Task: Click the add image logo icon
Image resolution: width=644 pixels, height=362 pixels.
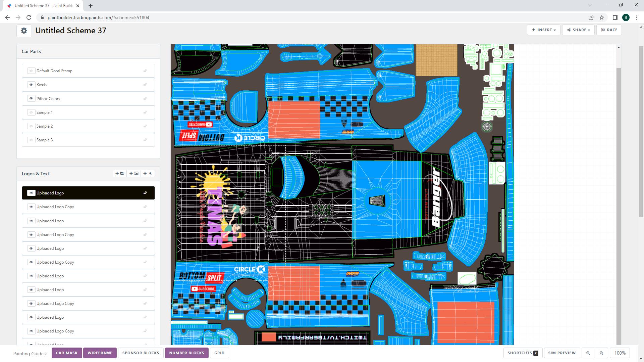Action: coord(134,174)
